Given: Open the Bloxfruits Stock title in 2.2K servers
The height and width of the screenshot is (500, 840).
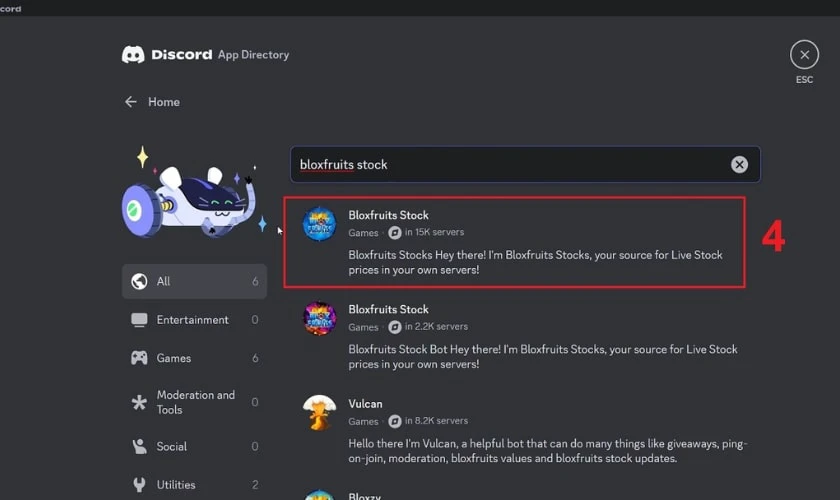Looking at the screenshot, I should pyautogui.click(x=388, y=309).
